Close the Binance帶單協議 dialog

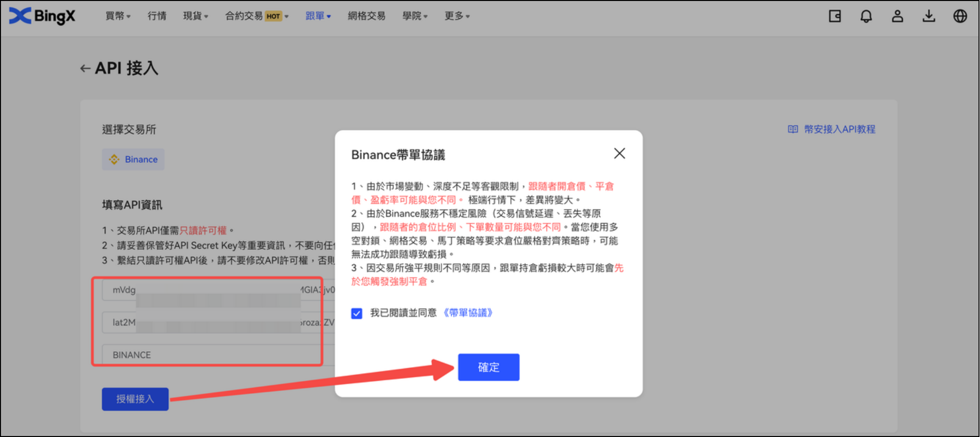(619, 153)
